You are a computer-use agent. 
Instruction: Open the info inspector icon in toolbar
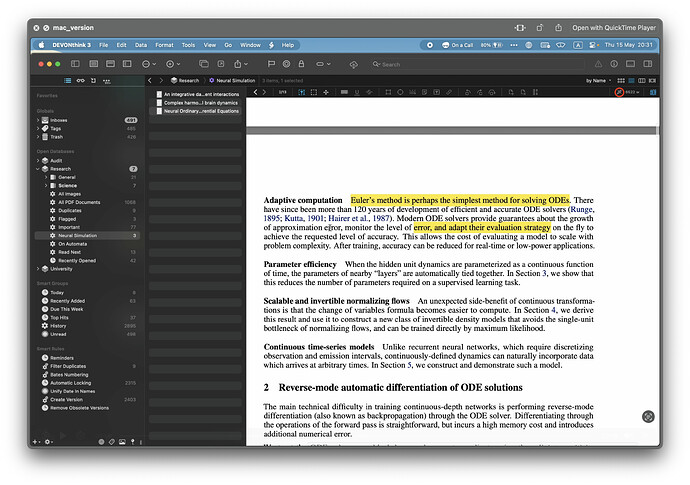[x=614, y=64]
